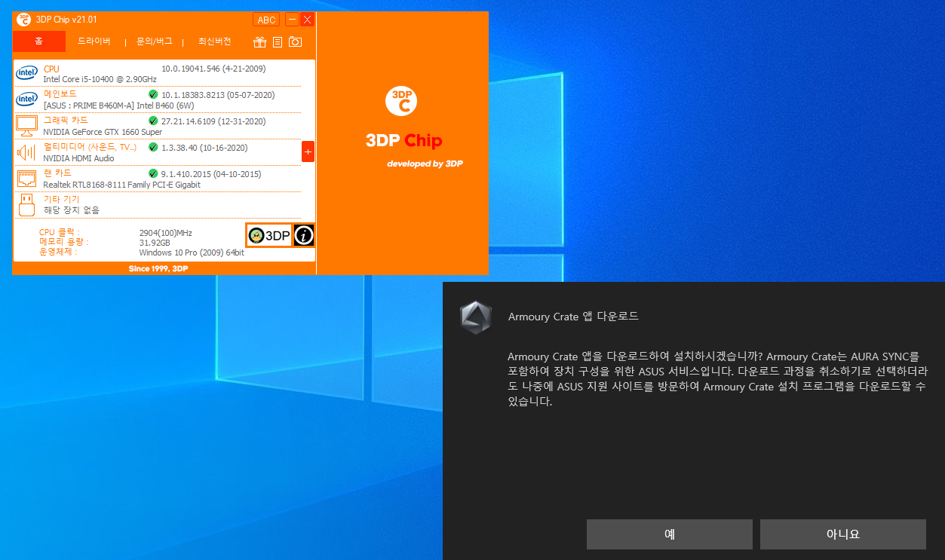The width and height of the screenshot is (945, 560).
Task: Click the 3DP Chip title bar logo
Action: (24, 20)
